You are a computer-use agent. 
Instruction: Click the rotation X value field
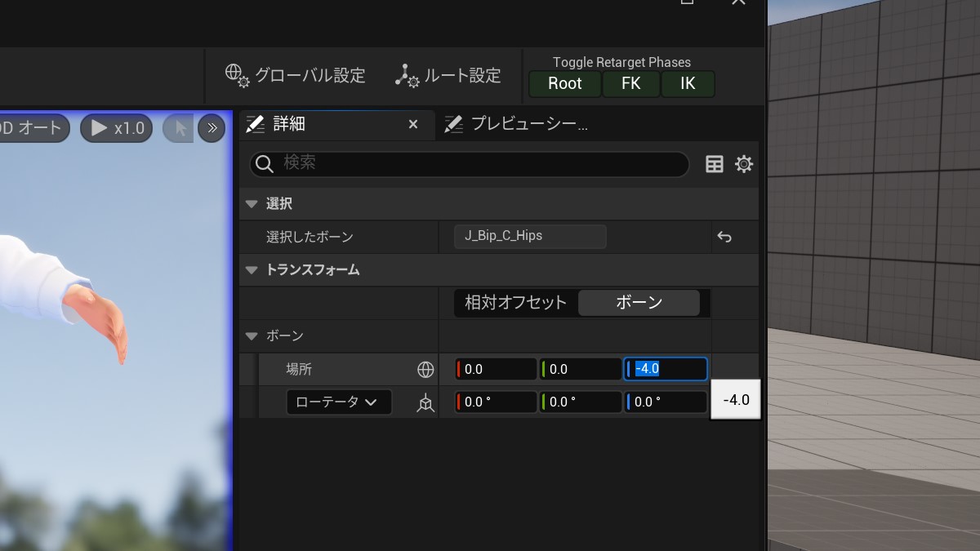(496, 402)
